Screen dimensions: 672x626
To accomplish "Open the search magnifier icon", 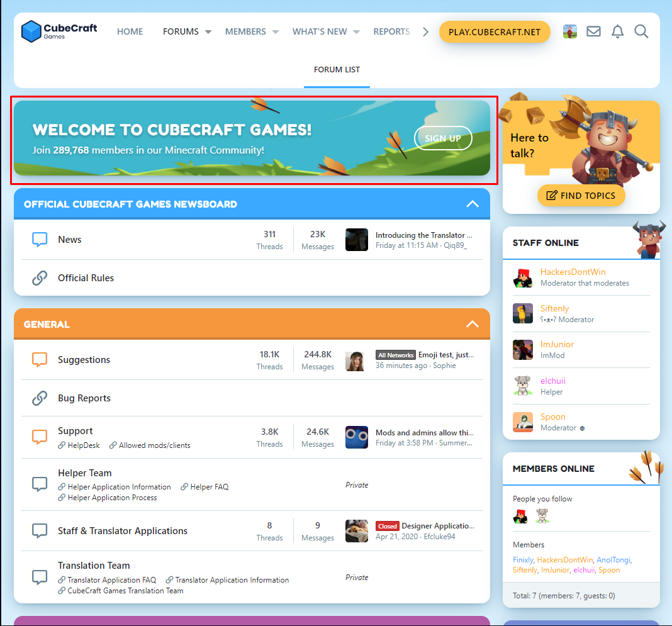I will coord(641,31).
